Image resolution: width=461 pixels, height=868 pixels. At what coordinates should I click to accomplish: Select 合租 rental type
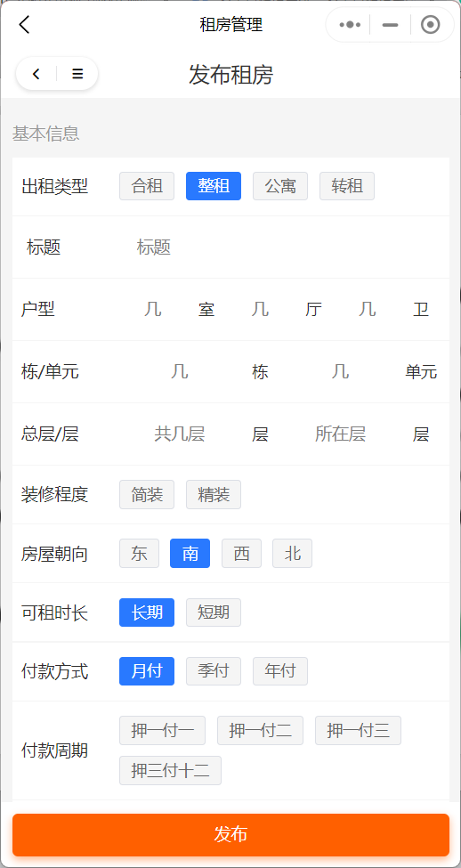(x=147, y=186)
